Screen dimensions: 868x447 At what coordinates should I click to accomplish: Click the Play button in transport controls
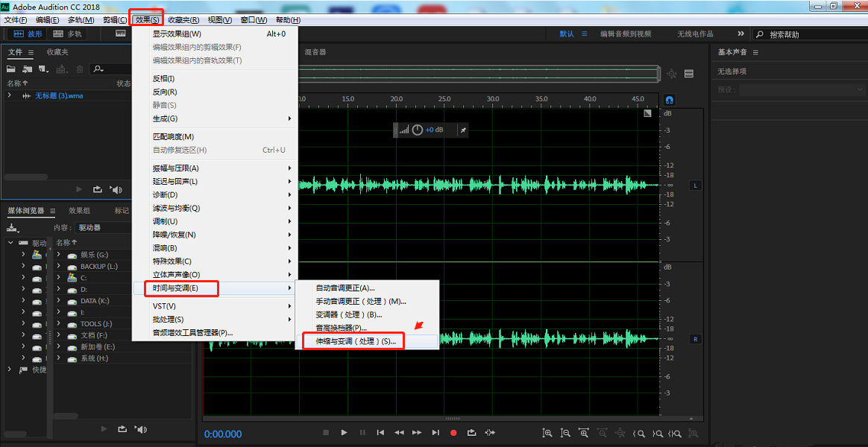pos(344,433)
